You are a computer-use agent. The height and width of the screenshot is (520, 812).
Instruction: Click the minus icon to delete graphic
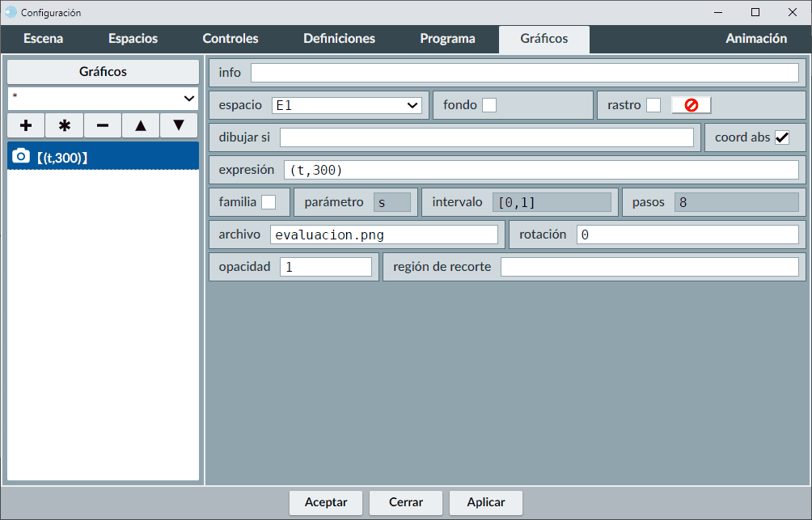[103, 125]
